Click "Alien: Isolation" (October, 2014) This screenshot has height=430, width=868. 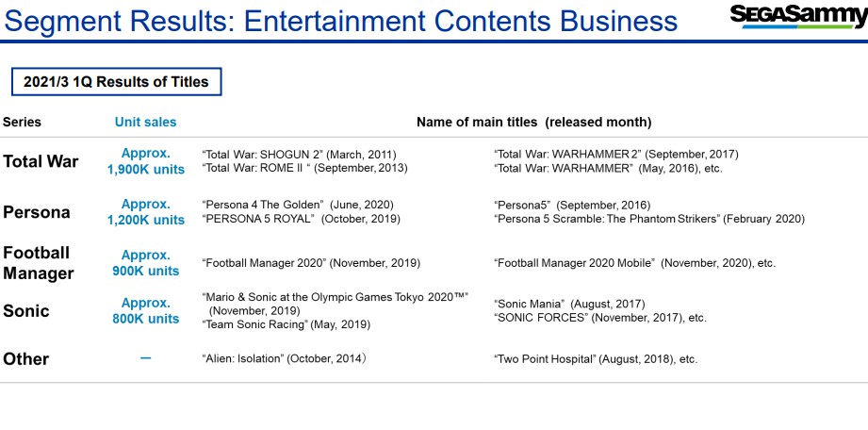284,359
